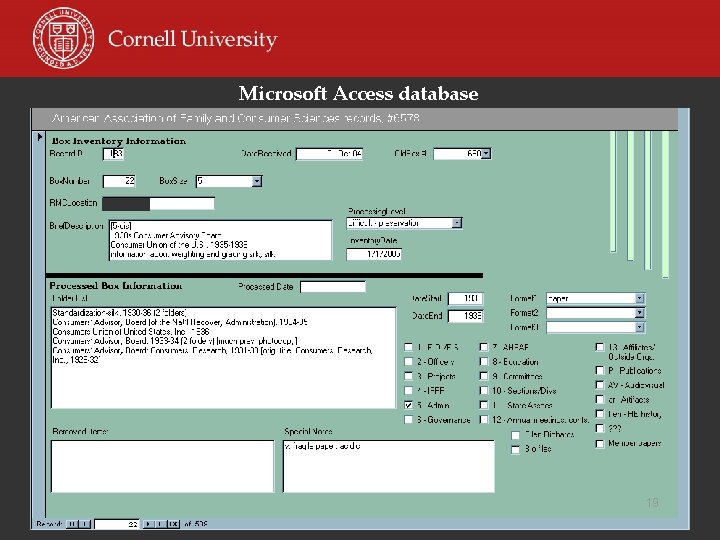Click the Removed Items text box
Image resolution: width=720 pixels, height=540 pixels.
click(163, 467)
